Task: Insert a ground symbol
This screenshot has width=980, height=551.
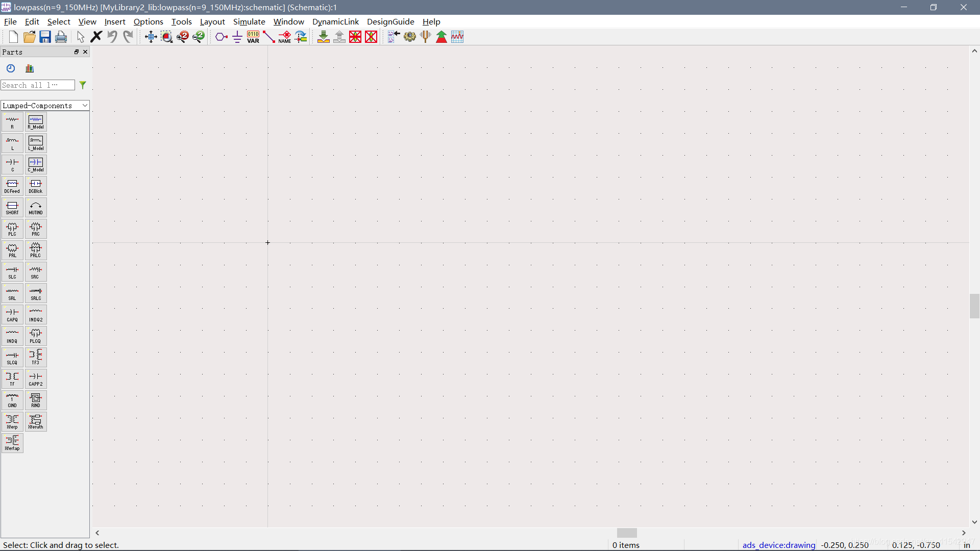Action: point(237,37)
